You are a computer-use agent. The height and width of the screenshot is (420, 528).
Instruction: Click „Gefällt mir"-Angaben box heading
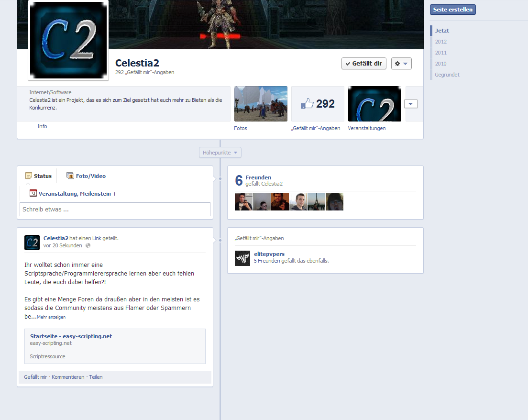[x=259, y=238]
